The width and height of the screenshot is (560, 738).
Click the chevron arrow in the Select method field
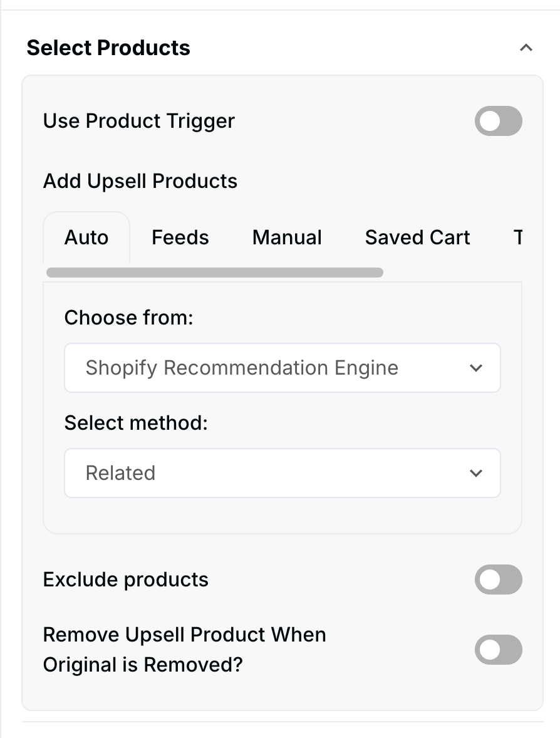(x=476, y=473)
